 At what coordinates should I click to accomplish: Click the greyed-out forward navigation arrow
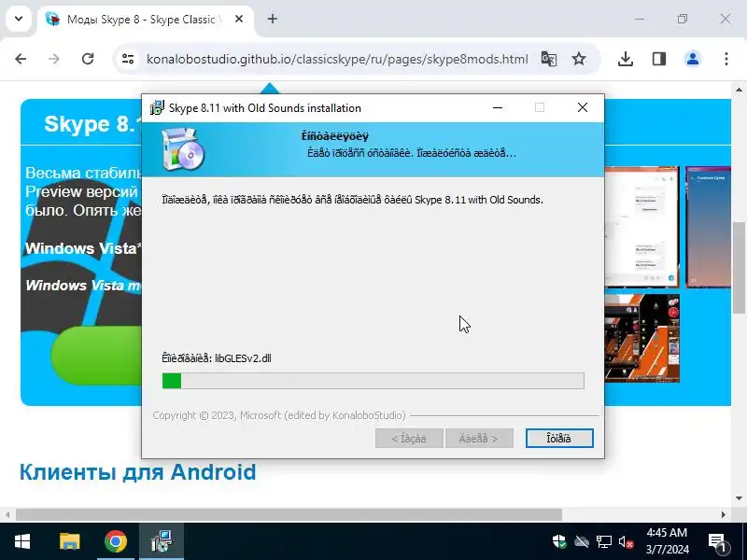pos(54,59)
